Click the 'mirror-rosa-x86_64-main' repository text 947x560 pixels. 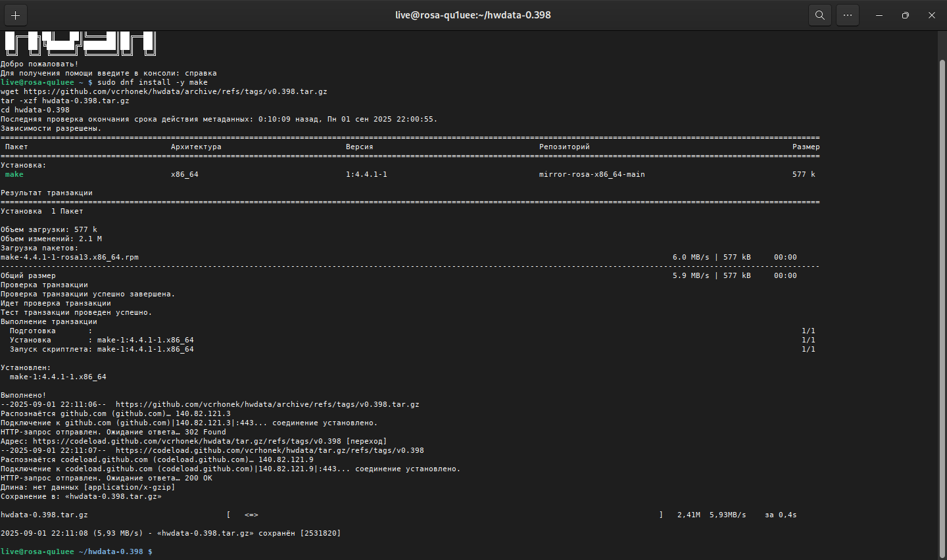coord(592,174)
